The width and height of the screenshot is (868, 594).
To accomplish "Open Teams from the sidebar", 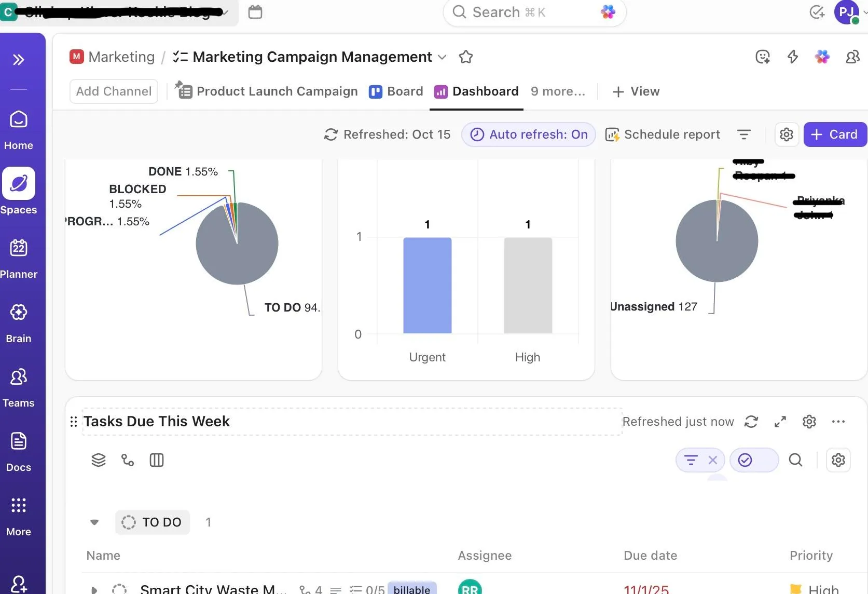I will pos(19,387).
